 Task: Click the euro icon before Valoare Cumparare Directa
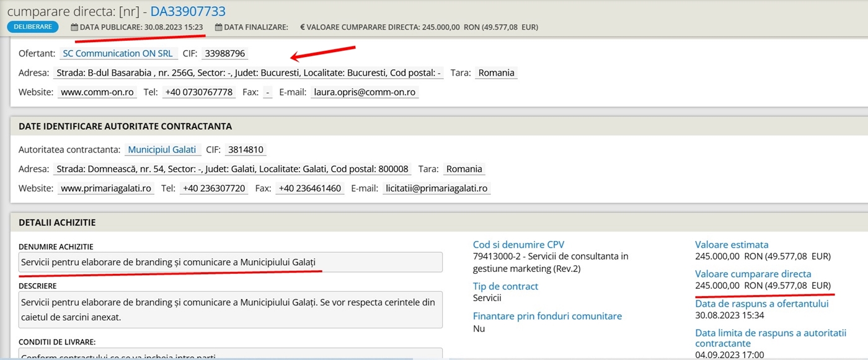click(x=303, y=27)
